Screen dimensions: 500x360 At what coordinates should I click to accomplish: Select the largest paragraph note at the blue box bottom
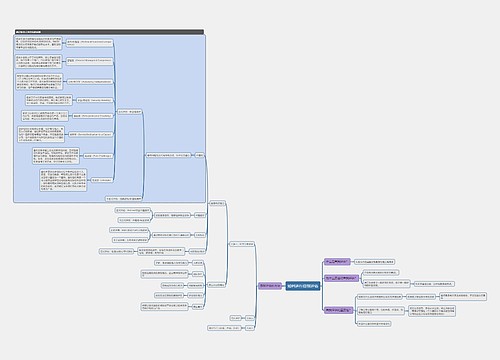(x=63, y=180)
